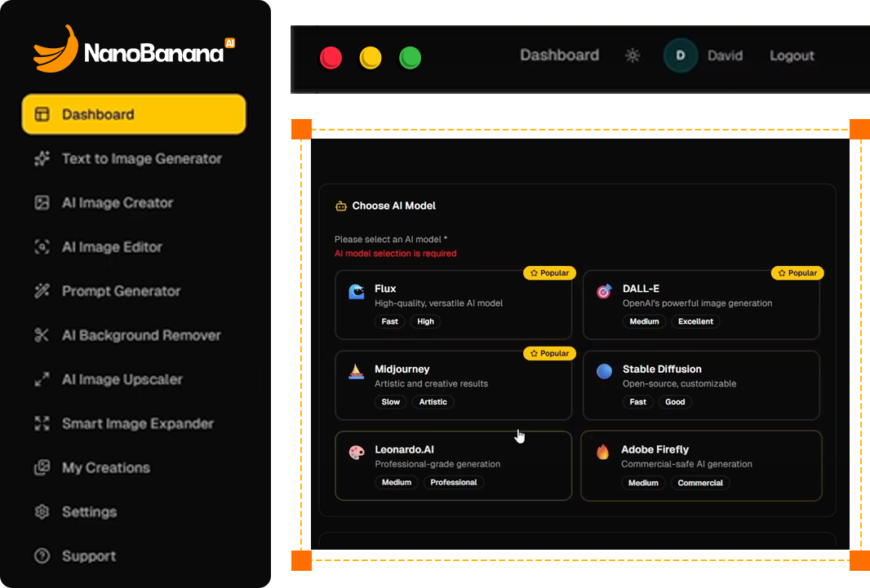Click the Artistic tag on Midjourney
The width and height of the screenshot is (870, 588).
pyautogui.click(x=433, y=402)
